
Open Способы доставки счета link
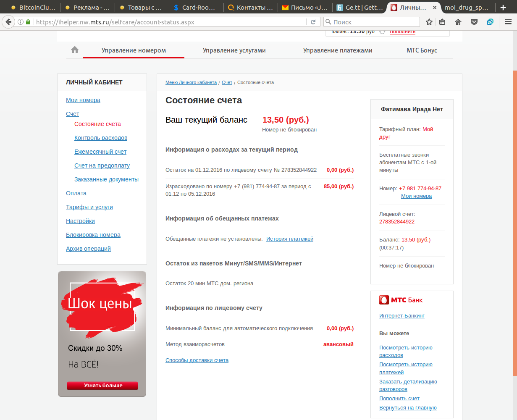[x=197, y=360]
